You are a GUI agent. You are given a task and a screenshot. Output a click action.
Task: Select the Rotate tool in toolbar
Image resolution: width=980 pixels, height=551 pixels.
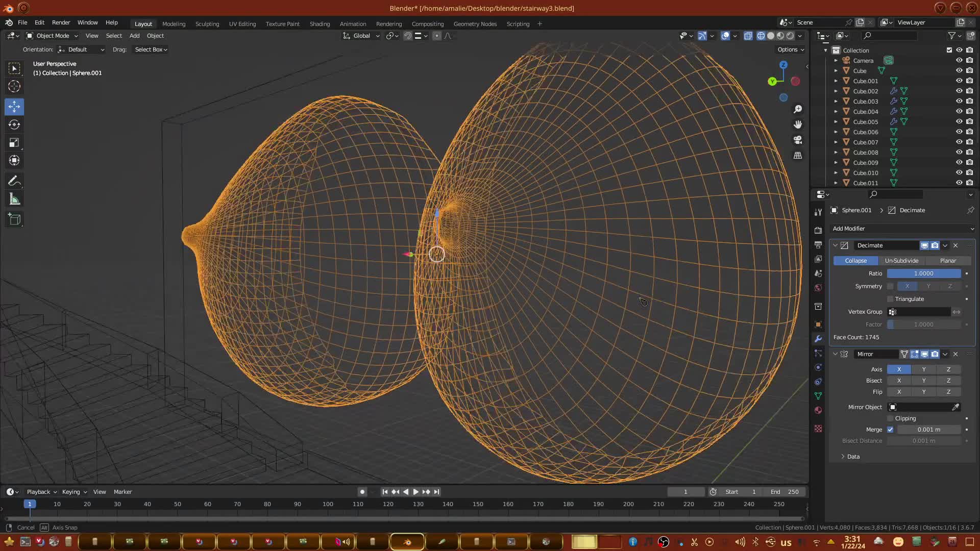click(x=14, y=125)
